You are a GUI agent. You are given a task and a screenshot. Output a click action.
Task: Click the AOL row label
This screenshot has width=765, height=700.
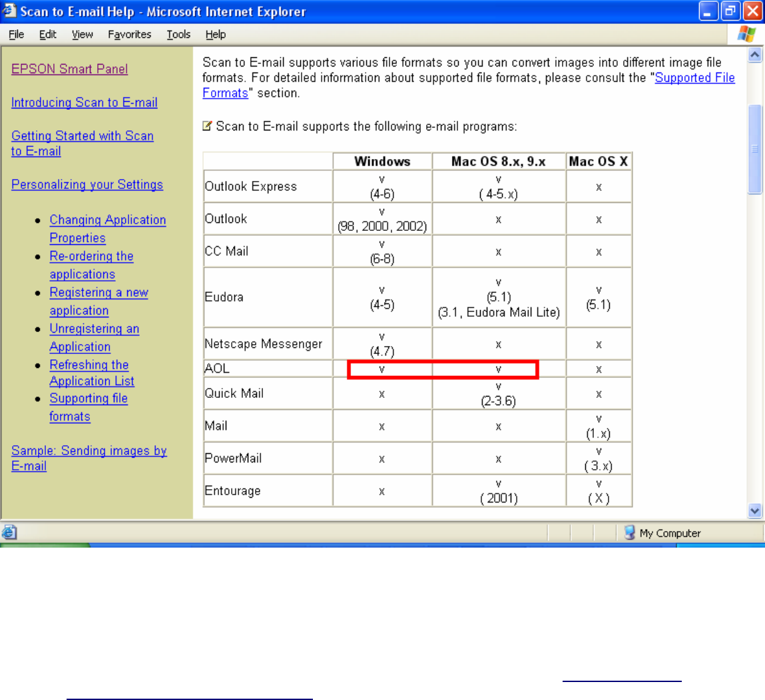[217, 369]
